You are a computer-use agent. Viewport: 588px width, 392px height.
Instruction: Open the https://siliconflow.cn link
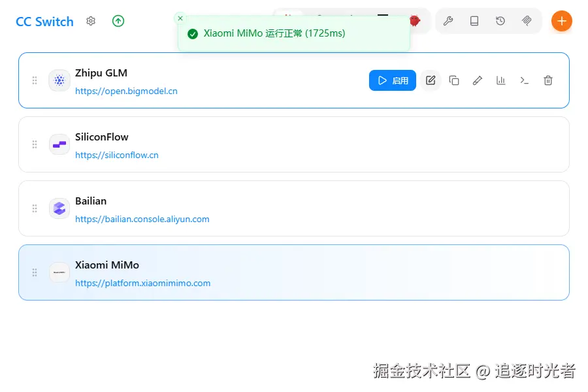click(x=117, y=155)
